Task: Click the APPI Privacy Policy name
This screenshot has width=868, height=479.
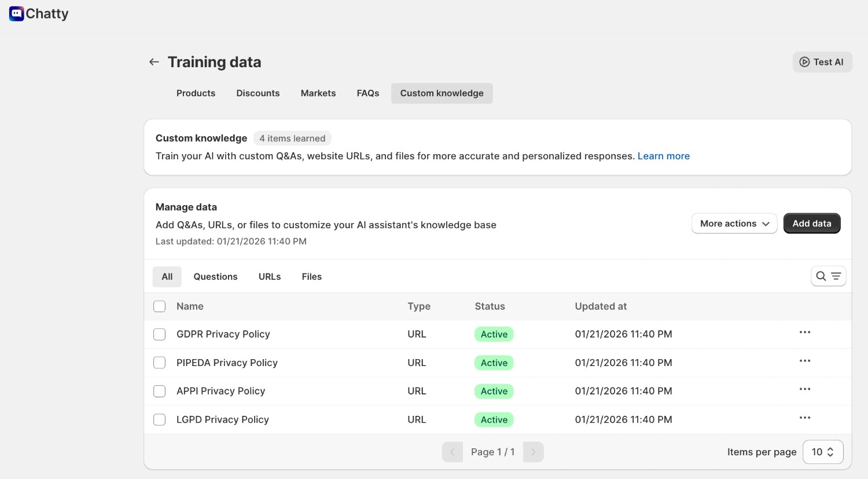Action: tap(220, 391)
